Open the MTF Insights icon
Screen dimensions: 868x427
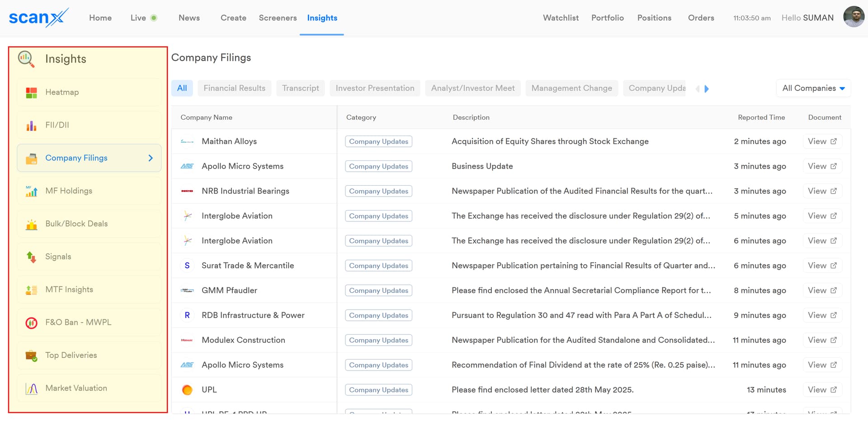[x=31, y=290]
